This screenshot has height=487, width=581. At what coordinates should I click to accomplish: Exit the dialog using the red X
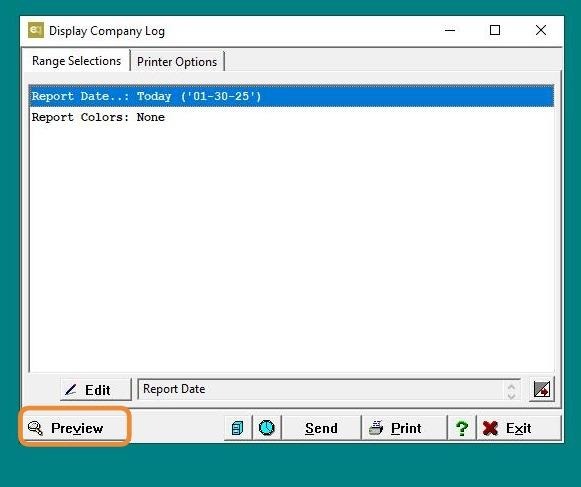(519, 428)
